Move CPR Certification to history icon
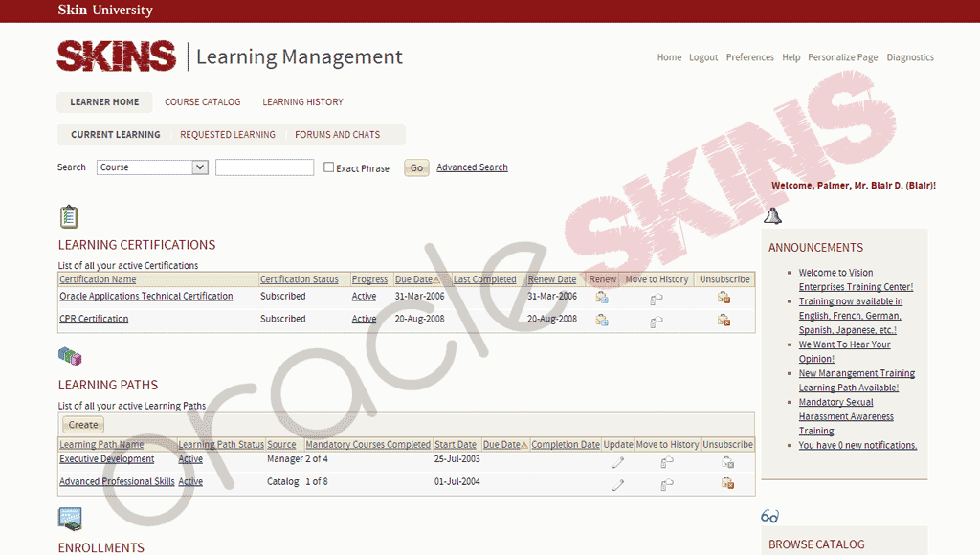This screenshot has width=980, height=555. pyautogui.click(x=657, y=322)
